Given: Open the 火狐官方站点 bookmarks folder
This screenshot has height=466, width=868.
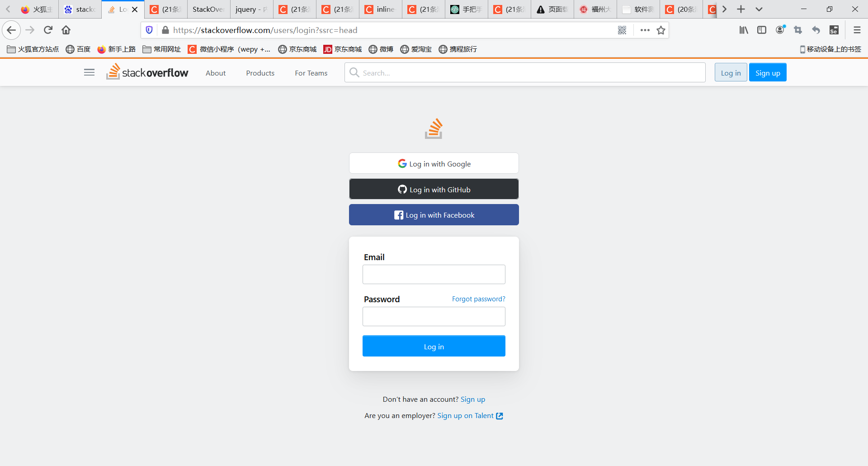Looking at the screenshot, I should click(33, 49).
